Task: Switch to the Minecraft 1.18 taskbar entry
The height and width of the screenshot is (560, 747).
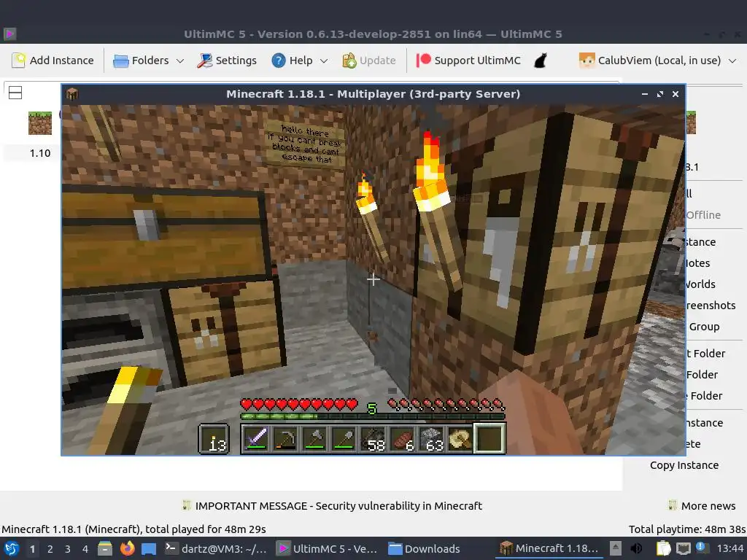Action: [549, 548]
